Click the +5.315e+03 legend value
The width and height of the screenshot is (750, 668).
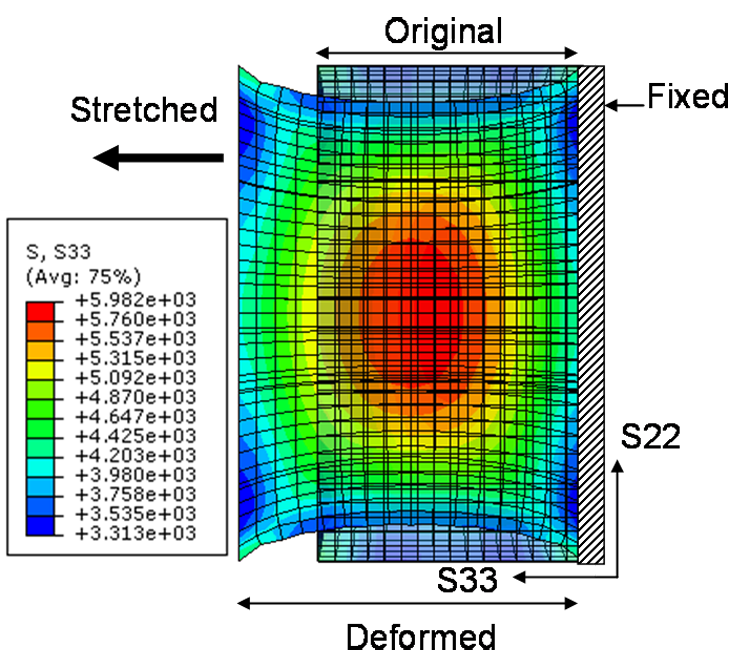136,357
